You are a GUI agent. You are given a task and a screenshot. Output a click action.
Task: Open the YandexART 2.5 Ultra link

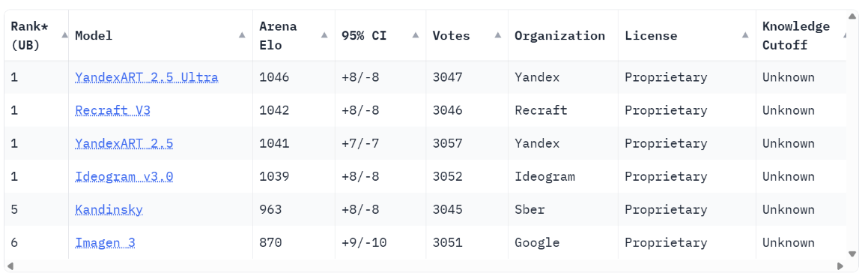(147, 77)
